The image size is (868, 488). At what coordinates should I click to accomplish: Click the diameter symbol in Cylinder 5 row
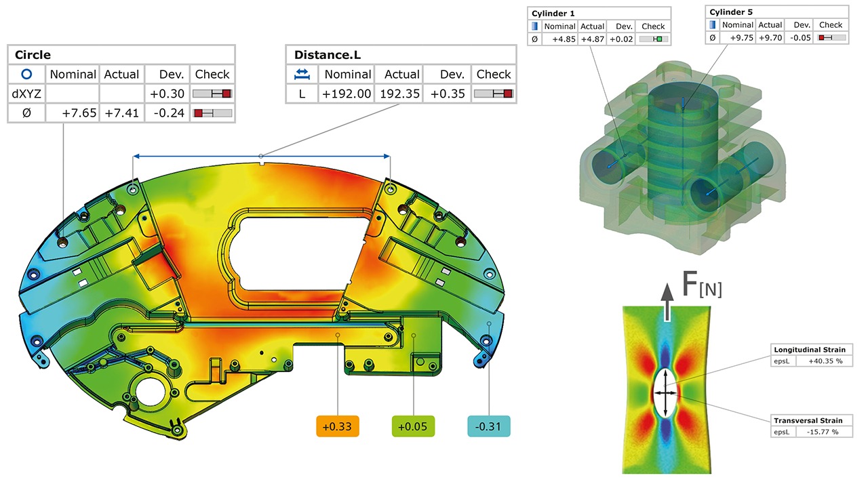713,39
